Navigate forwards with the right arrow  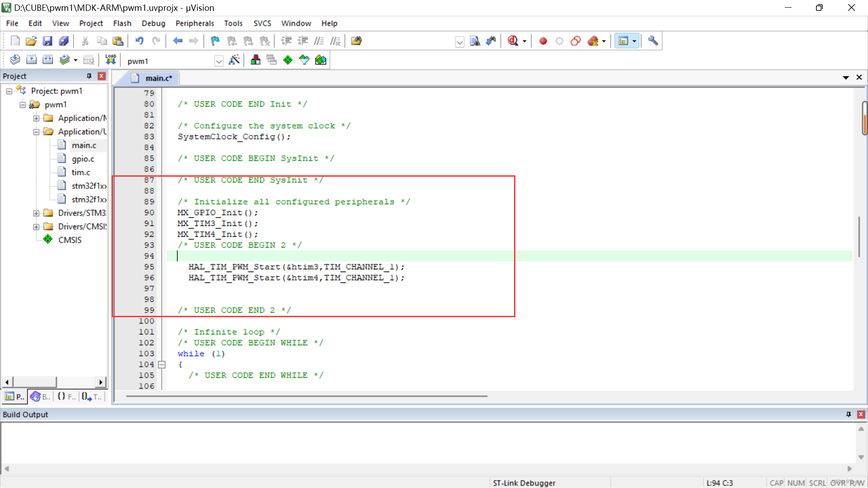(194, 41)
